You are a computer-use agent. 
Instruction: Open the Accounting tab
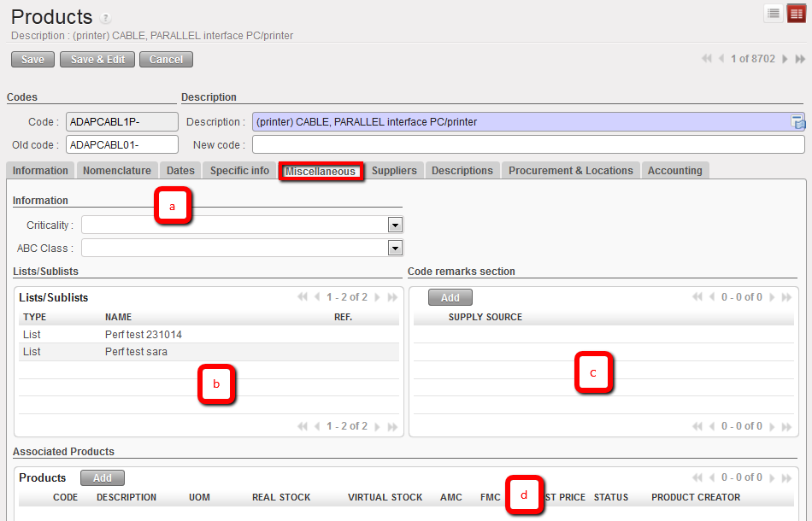[x=674, y=171]
